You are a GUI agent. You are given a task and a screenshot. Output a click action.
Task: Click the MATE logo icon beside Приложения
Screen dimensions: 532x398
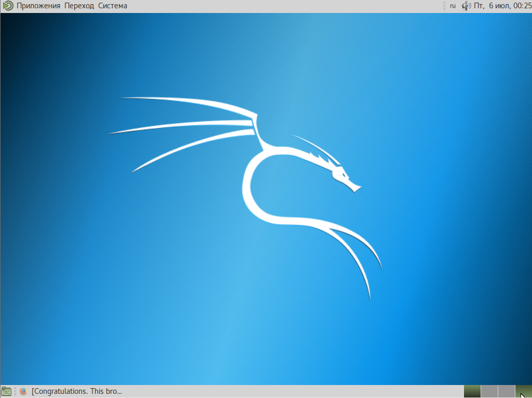coord(8,6)
